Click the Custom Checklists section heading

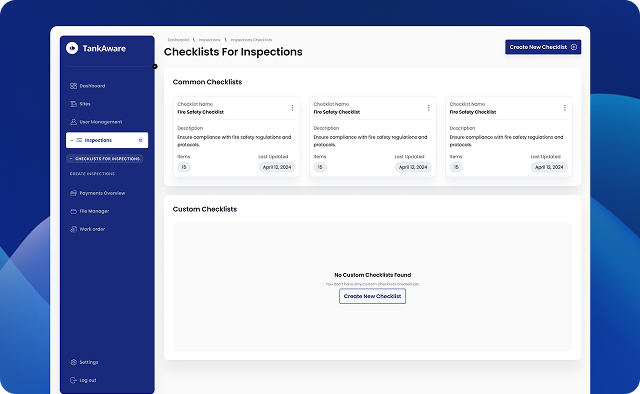[x=205, y=209]
